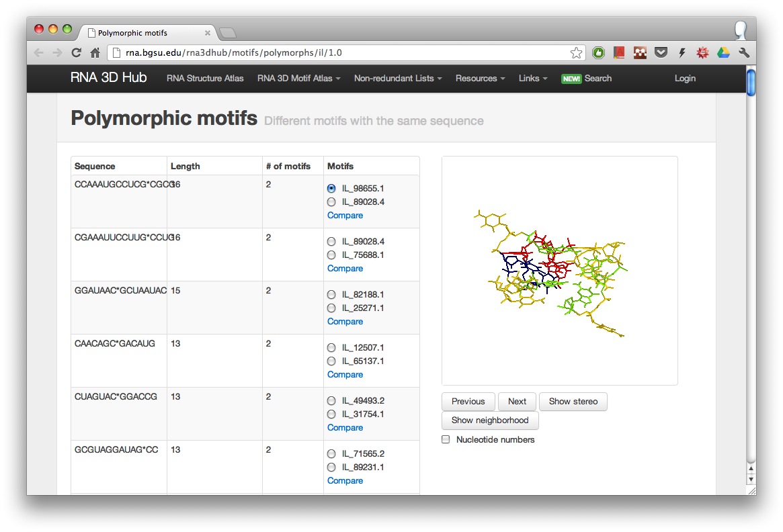Open the Pocket extension

(661, 52)
